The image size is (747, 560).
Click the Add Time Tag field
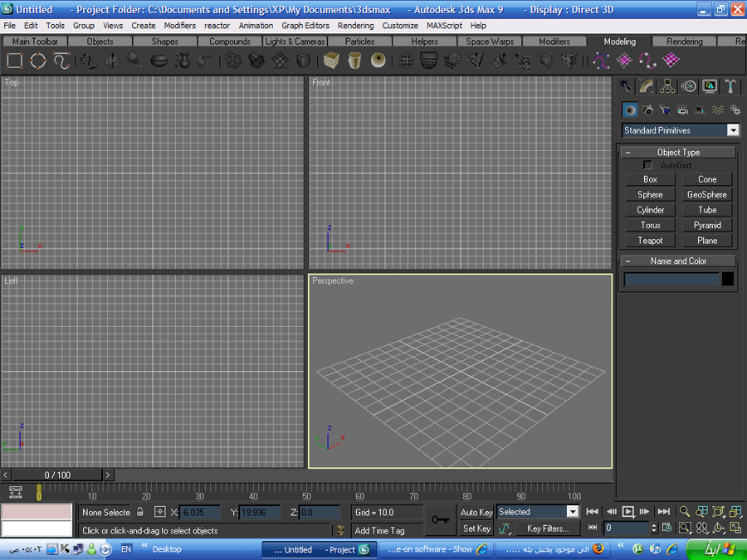coord(388,530)
